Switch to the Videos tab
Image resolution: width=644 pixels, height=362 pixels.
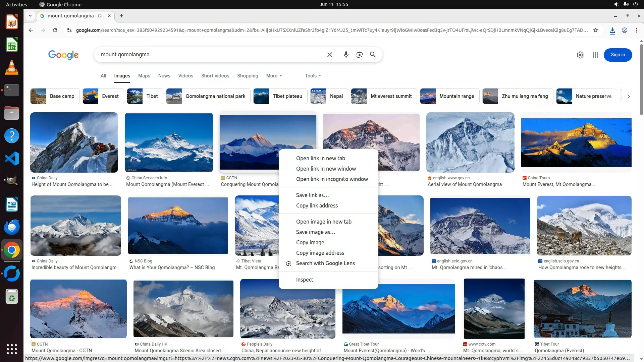tap(185, 76)
